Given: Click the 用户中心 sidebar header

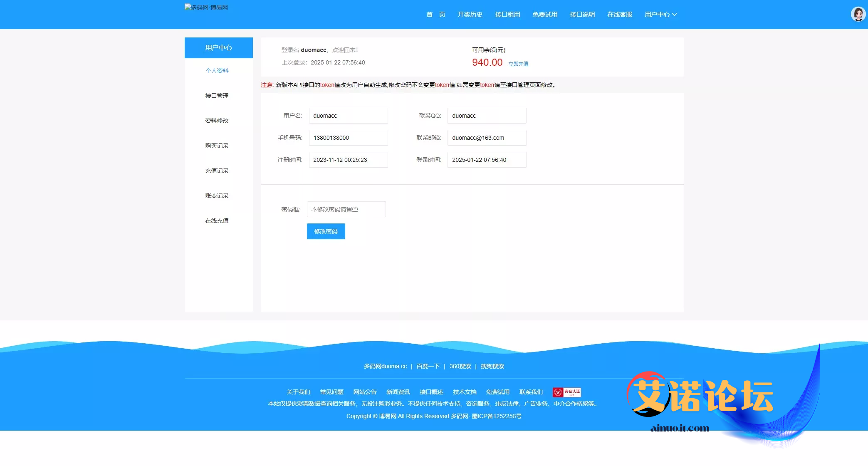Looking at the screenshot, I should (x=219, y=48).
